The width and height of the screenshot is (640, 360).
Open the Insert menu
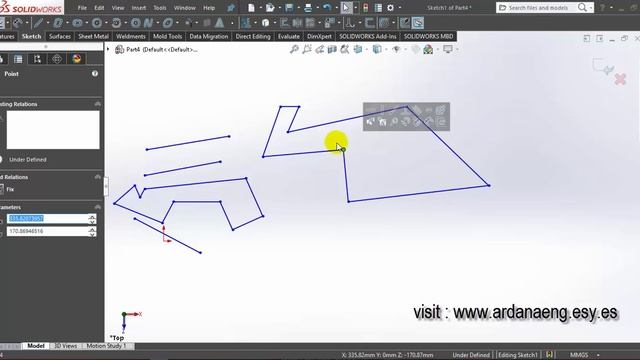pyautogui.click(x=139, y=8)
